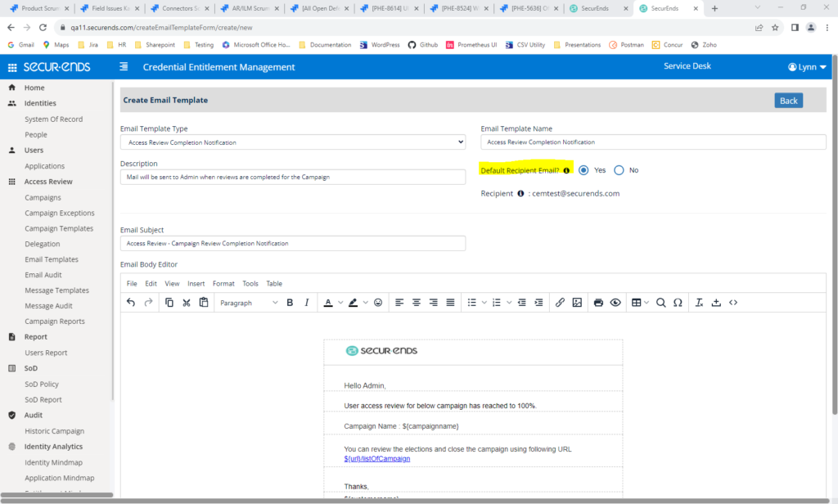Click the Recipient info icon
The image size is (838, 504).
520,193
